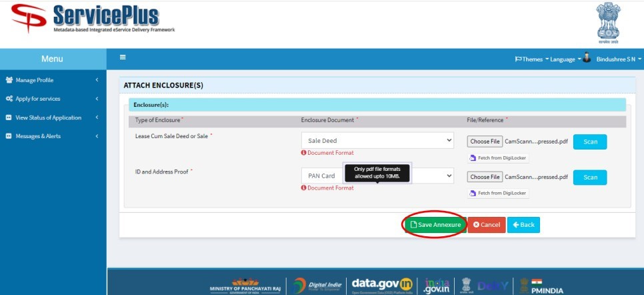Click the Manage Profile users icon
The image size is (644, 295).
[9, 80]
